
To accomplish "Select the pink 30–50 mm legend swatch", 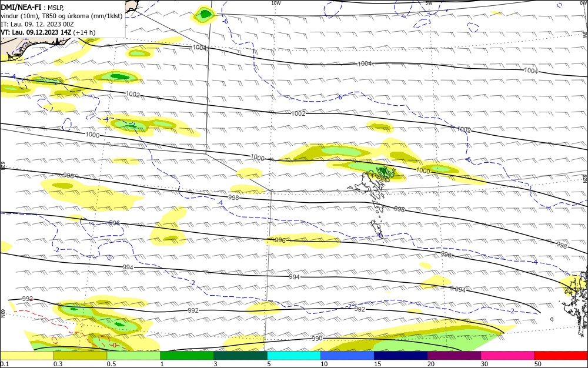I will coord(507,356).
